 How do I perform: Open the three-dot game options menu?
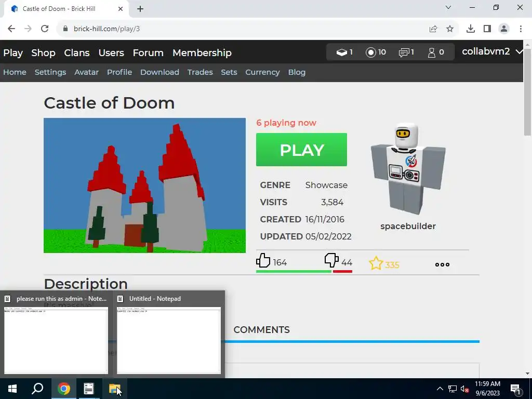443,264
